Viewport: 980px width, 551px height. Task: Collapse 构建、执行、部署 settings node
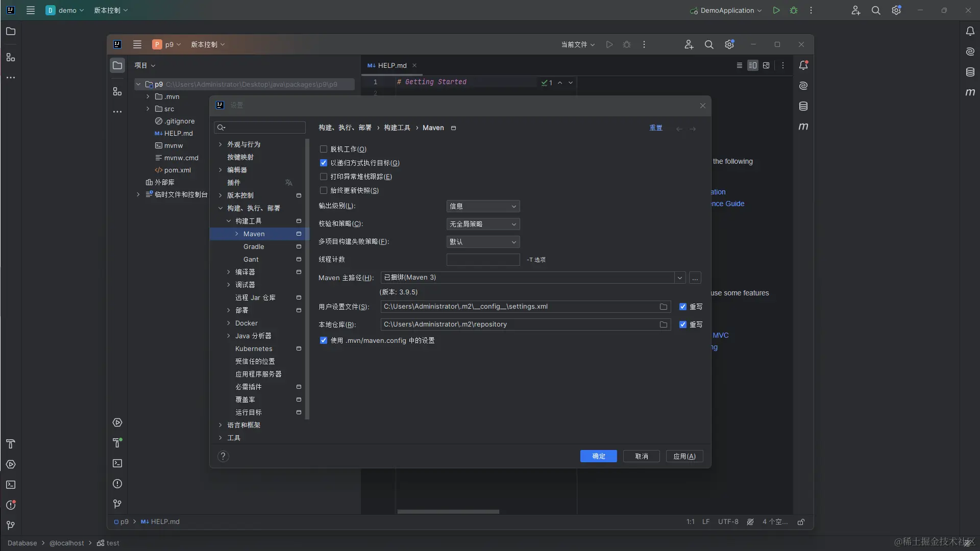pos(220,208)
